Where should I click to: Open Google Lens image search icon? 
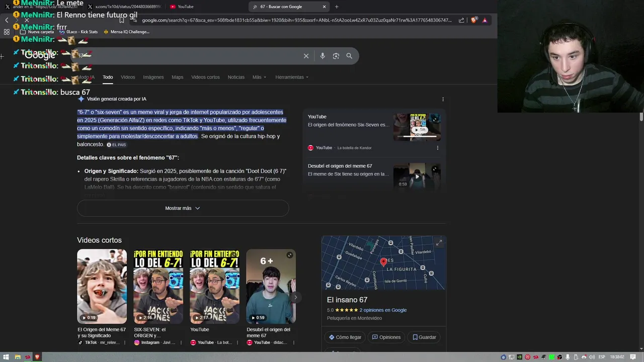(336, 56)
